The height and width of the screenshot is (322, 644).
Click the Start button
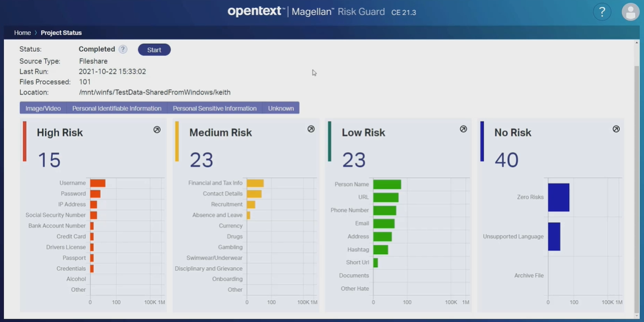[x=154, y=49]
